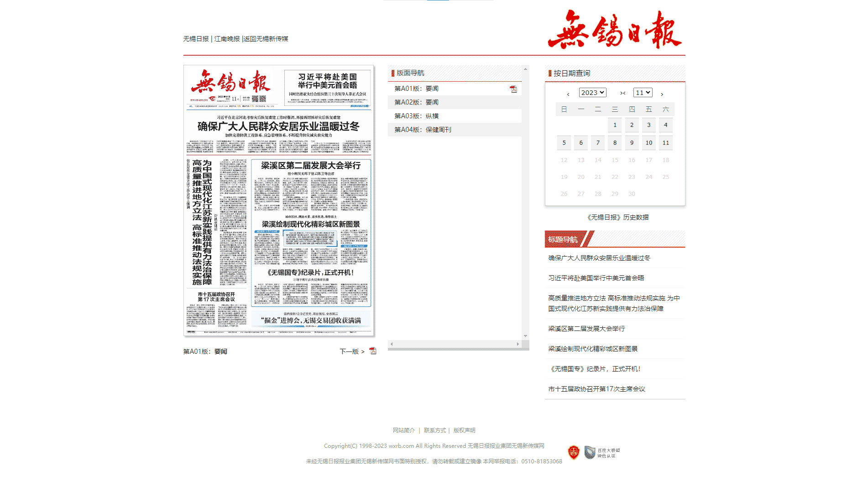This screenshot has height=493, width=868.
Task: Select calendar date 11
Action: (x=665, y=143)
